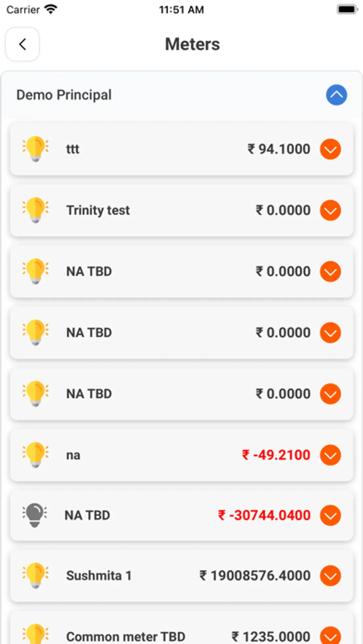363x644 pixels.
Task: Click the bulb icon beside Common meter TBD
Action: tap(35, 634)
